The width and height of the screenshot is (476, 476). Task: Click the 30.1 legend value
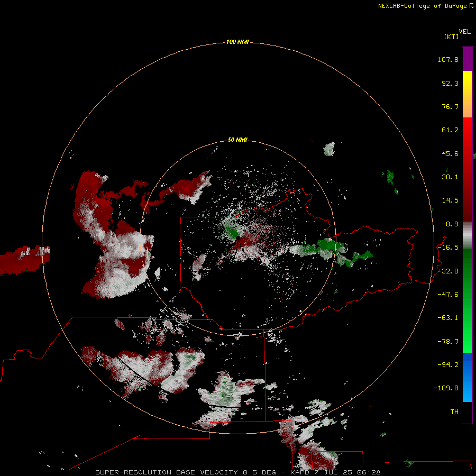450,177
